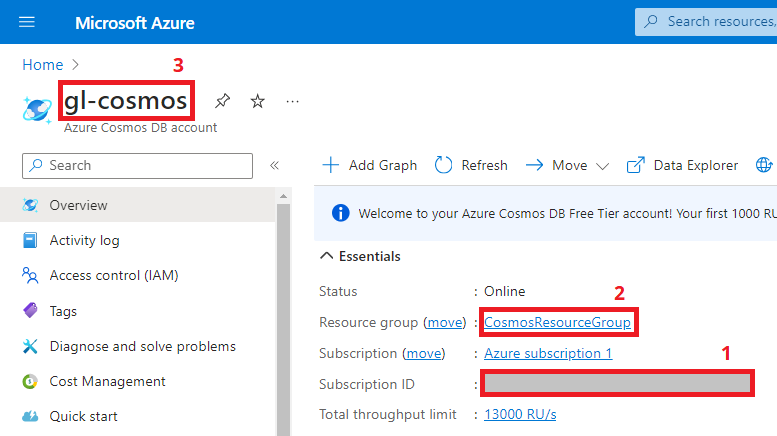This screenshot has height=436, width=777.
Task: Open the more options ellipsis
Action: coord(292,101)
